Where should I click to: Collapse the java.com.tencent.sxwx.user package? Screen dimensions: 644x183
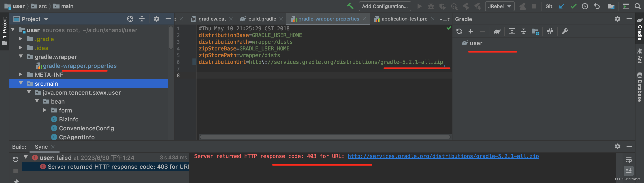click(x=29, y=92)
